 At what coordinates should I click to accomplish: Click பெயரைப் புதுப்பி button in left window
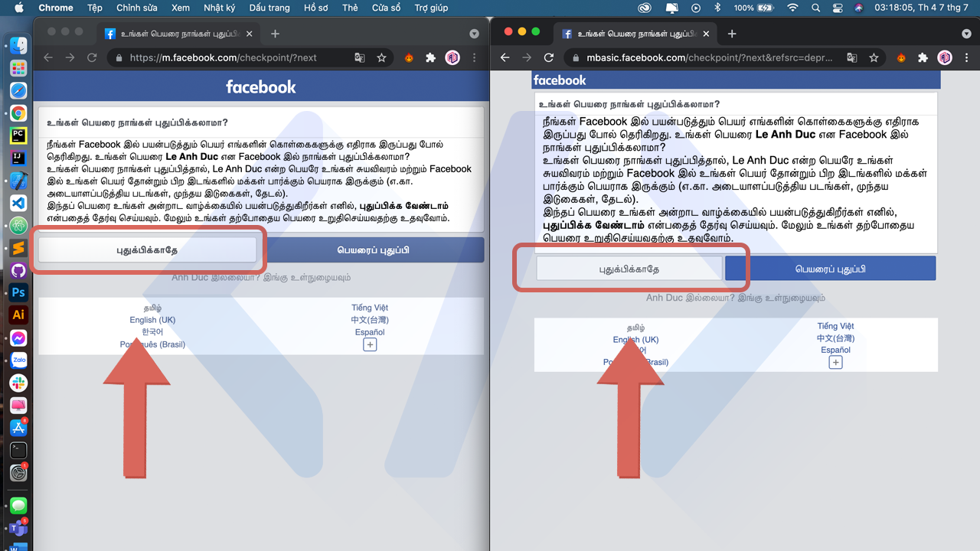373,250
